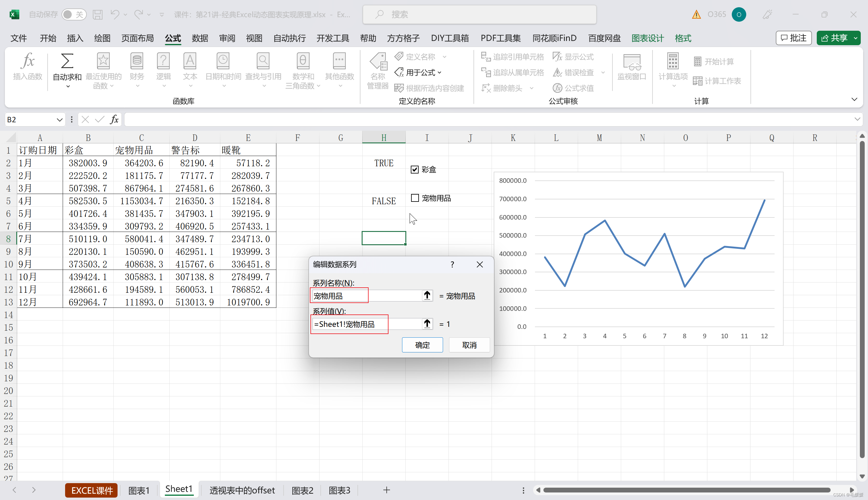The height and width of the screenshot is (500, 868).
Task: Open the Logical (逻辑) functions menu
Action: [x=164, y=70]
